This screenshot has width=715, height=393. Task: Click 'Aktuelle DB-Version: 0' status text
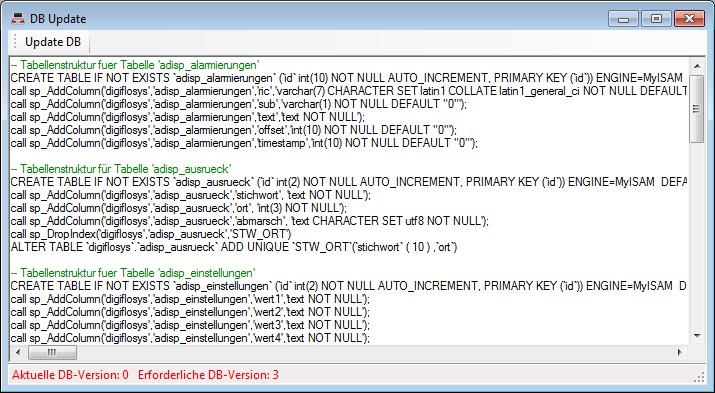coord(70,375)
